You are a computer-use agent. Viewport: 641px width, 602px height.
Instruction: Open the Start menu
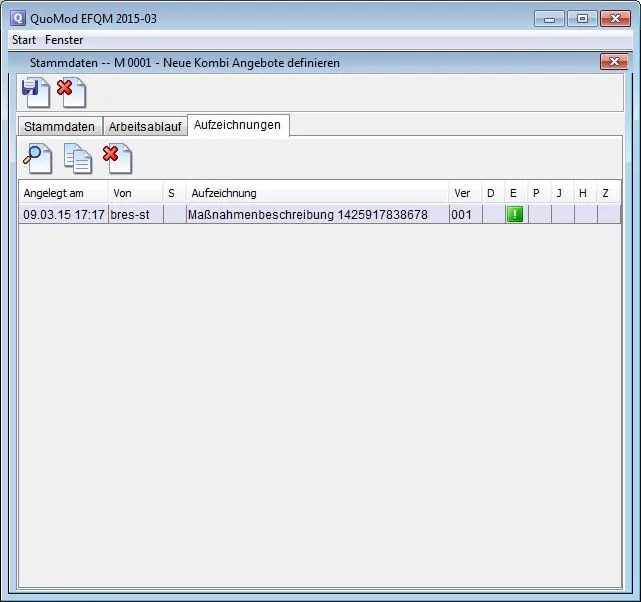coord(24,40)
